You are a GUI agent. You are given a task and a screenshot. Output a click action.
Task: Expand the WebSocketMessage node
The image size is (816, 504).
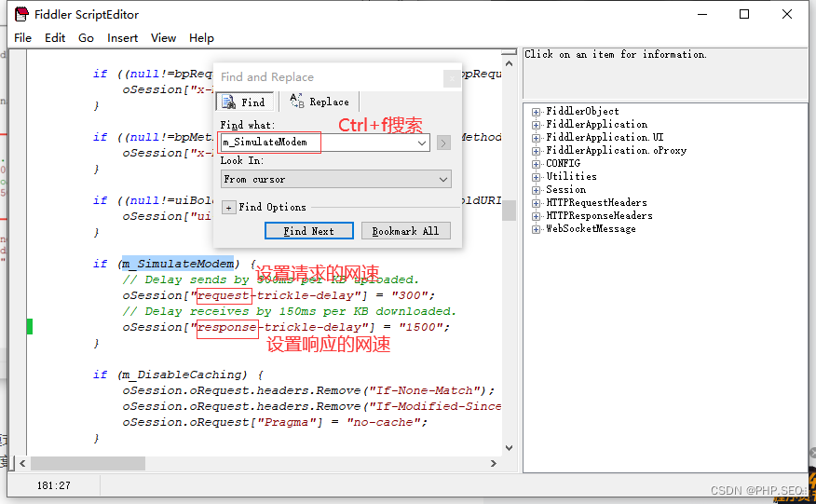tap(536, 229)
